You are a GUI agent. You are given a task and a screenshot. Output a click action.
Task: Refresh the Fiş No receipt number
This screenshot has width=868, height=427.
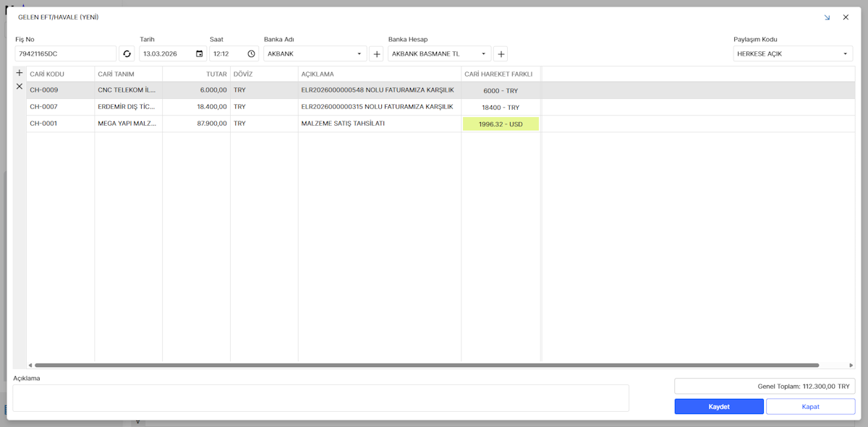(x=127, y=53)
